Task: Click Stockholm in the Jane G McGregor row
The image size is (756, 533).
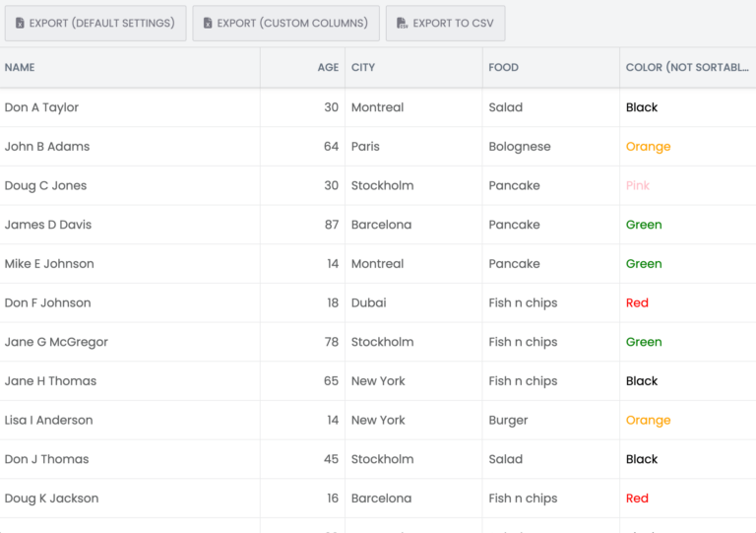Action: 382,342
